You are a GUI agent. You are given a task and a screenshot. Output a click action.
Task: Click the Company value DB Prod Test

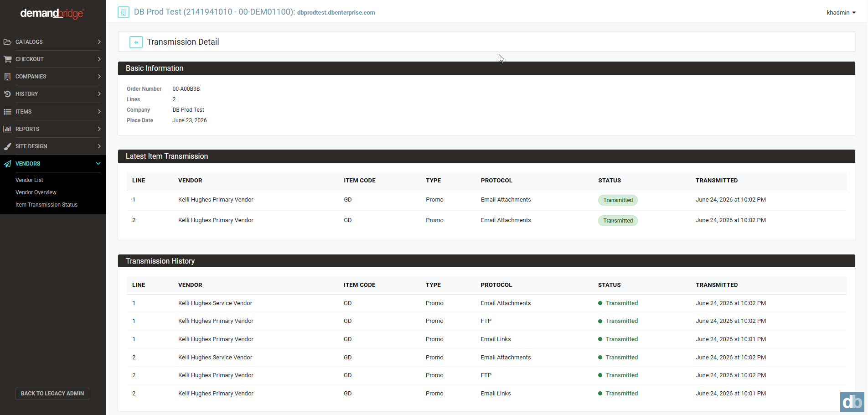(188, 110)
